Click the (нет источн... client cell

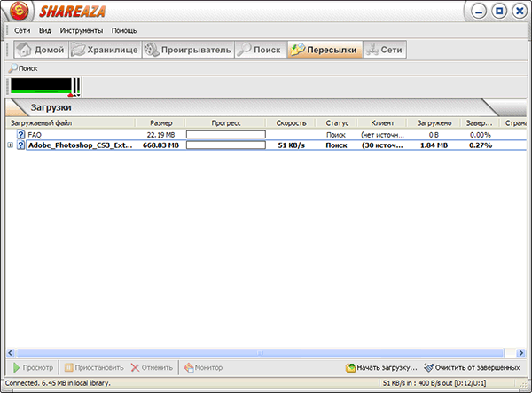[x=382, y=135]
